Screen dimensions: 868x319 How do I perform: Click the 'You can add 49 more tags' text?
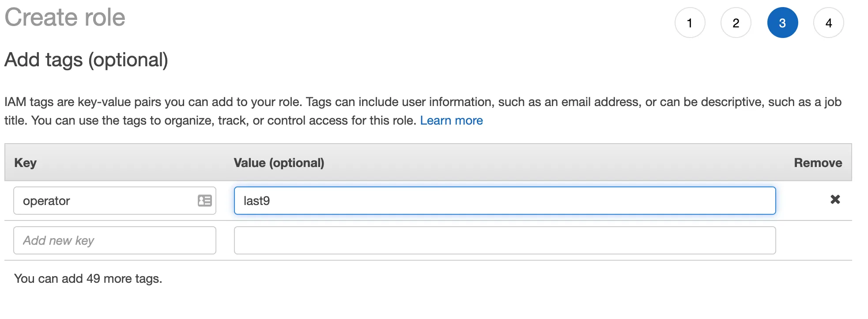pos(88,279)
